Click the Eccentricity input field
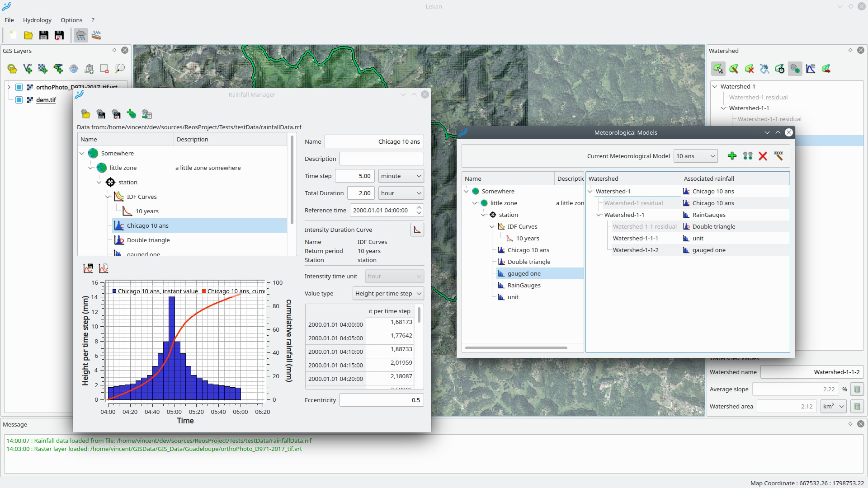868x488 pixels. [382, 400]
